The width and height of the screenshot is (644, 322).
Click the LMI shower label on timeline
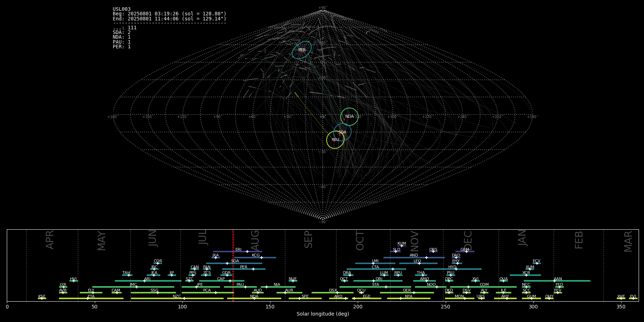coord(375,261)
